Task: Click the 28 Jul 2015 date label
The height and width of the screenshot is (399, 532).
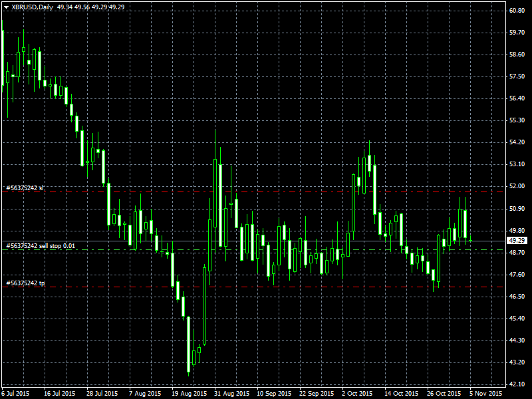Action: coord(102,394)
